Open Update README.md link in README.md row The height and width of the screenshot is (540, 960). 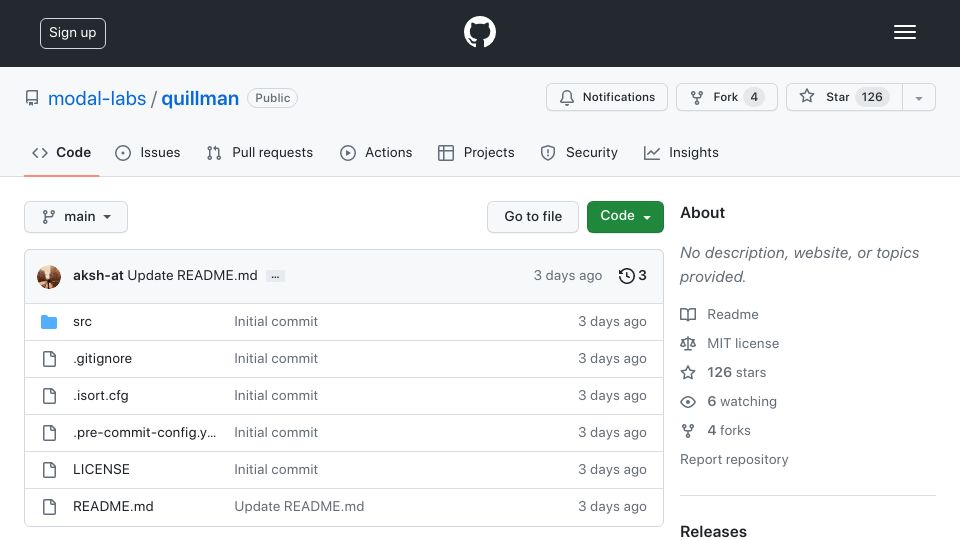click(299, 506)
